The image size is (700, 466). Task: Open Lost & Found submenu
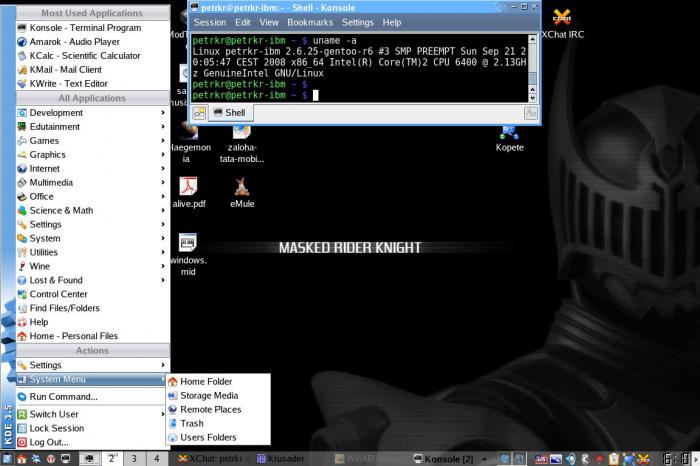[x=92, y=280]
